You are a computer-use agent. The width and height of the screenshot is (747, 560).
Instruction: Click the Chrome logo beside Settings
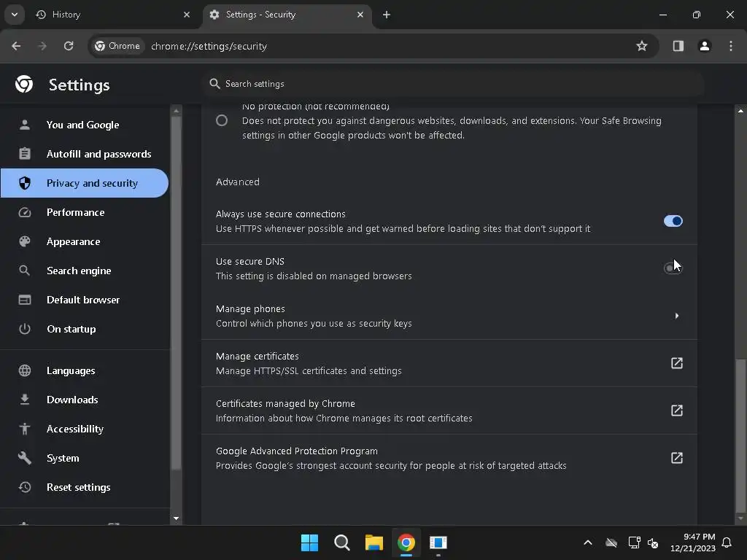(x=24, y=85)
